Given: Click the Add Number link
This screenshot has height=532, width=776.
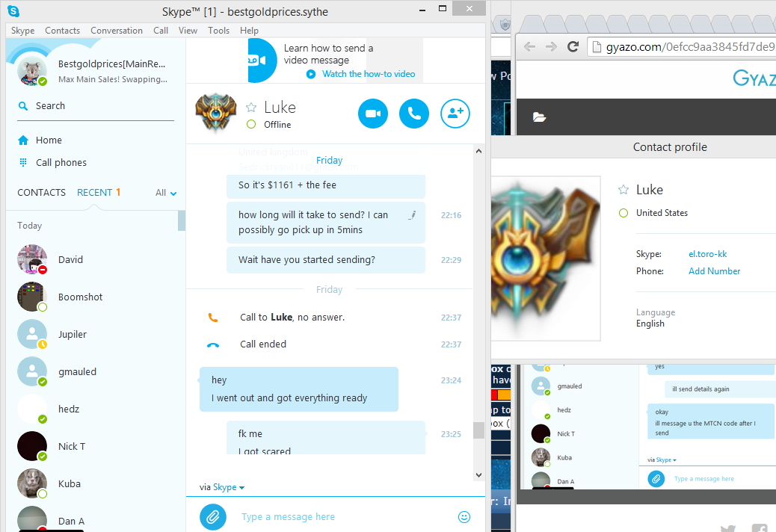Looking at the screenshot, I should (x=714, y=271).
